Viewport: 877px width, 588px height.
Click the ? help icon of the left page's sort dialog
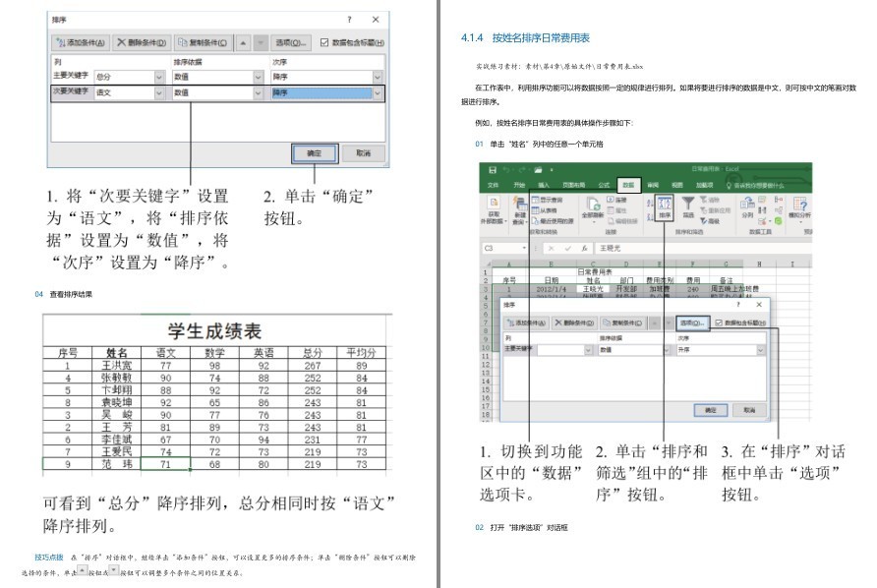[350, 20]
